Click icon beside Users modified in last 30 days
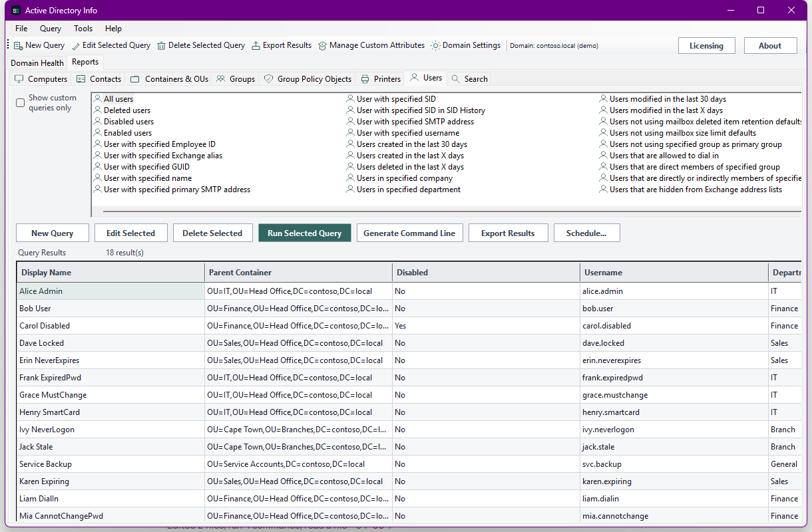Image resolution: width=812 pixels, height=532 pixels. coord(604,99)
